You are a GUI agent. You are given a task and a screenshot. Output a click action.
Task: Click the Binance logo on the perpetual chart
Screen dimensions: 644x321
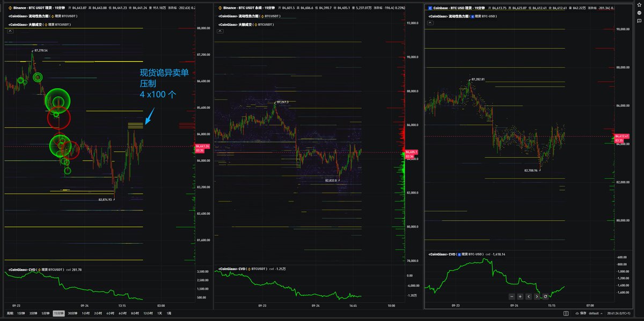pos(220,8)
